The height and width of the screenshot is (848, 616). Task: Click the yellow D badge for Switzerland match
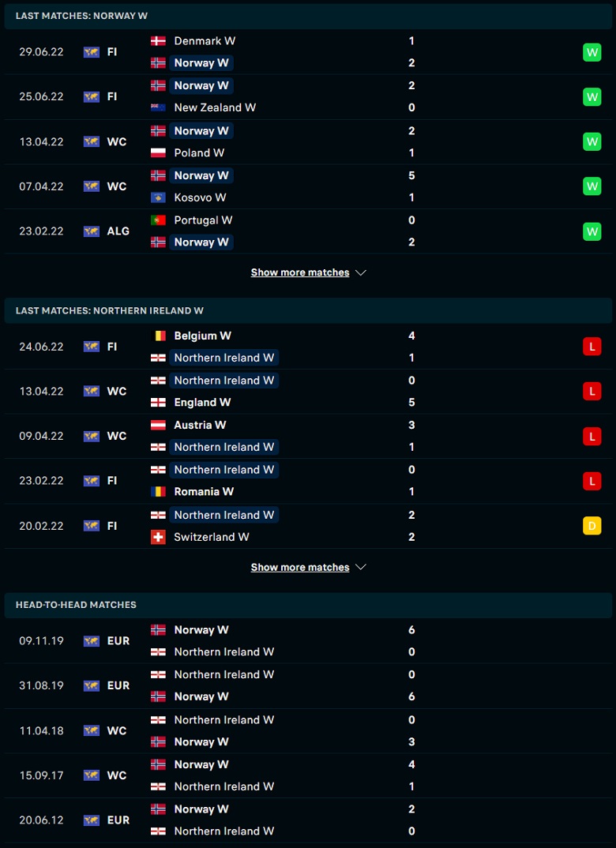tap(592, 526)
